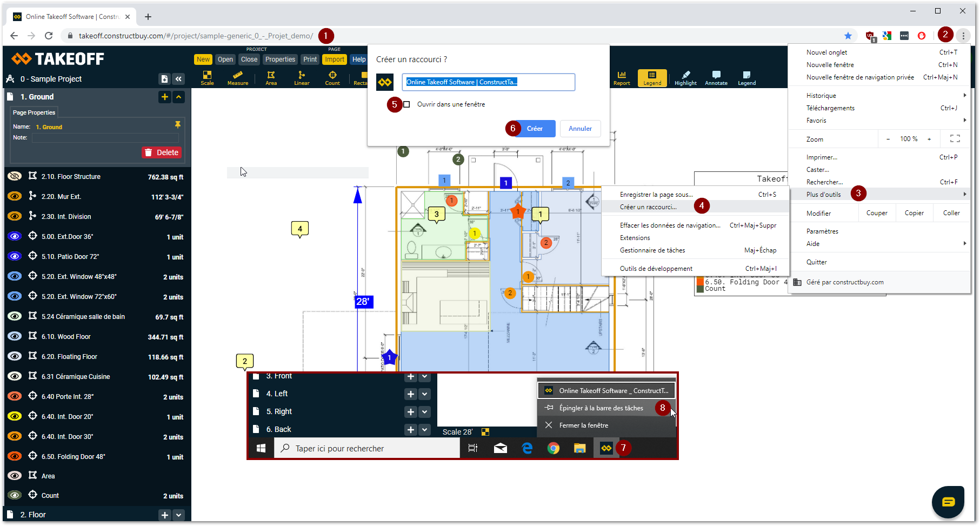This screenshot has width=980, height=526.
Task: Open the Import menu tab
Action: click(334, 59)
